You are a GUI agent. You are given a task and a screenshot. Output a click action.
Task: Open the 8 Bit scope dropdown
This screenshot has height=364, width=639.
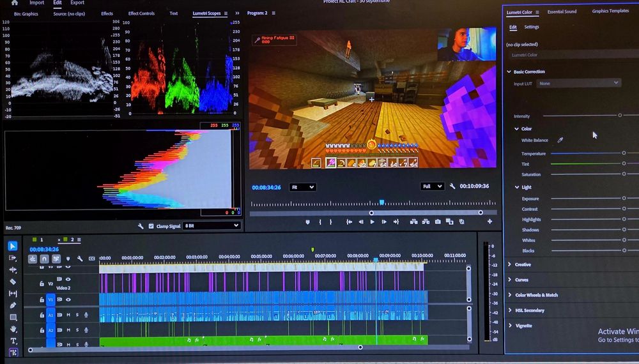tap(212, 225)
